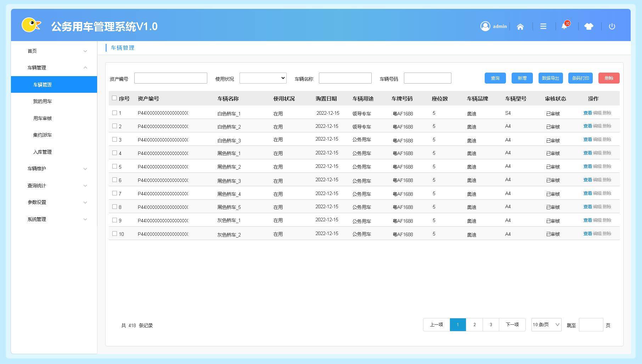The width and height of the screenshot is (642, 364).
Task: Open the 使用状况 dropdown filter
Action: [x=263, y=78]
